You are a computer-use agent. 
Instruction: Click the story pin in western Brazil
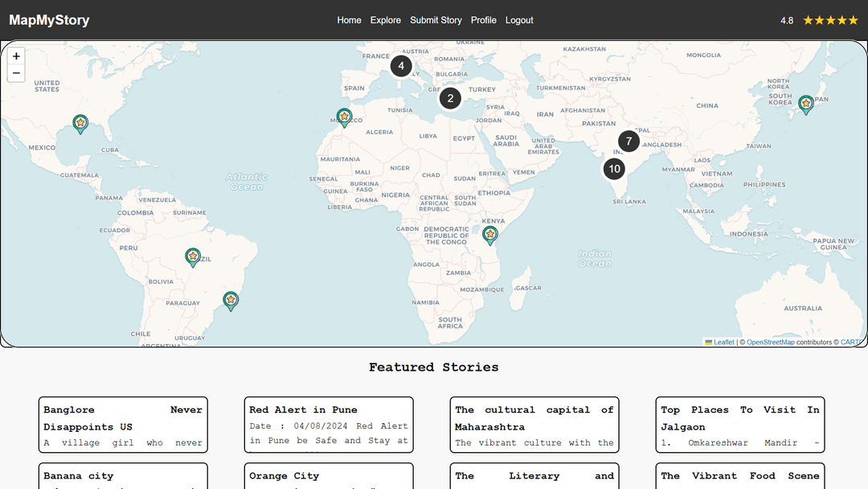(193, 257)
